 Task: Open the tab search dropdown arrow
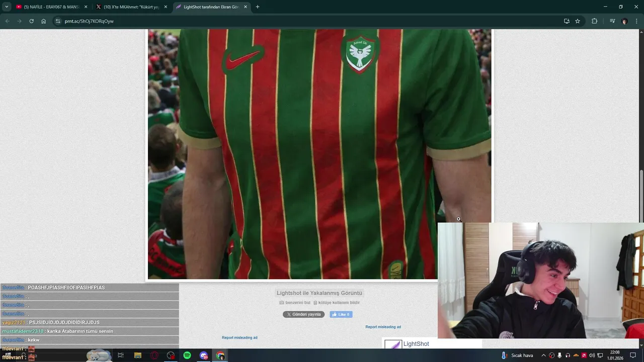coord(7,7)
